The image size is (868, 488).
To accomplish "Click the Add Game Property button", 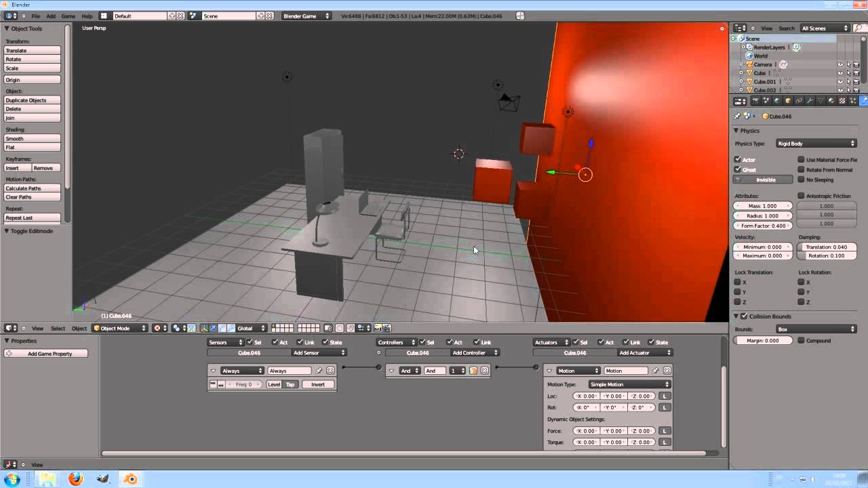I will point(45,354).
